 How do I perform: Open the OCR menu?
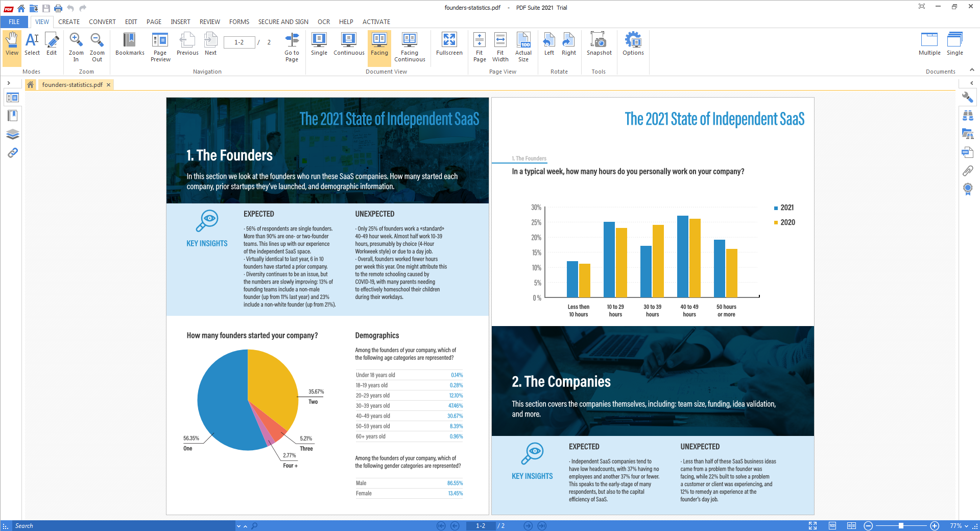[323, 21]
